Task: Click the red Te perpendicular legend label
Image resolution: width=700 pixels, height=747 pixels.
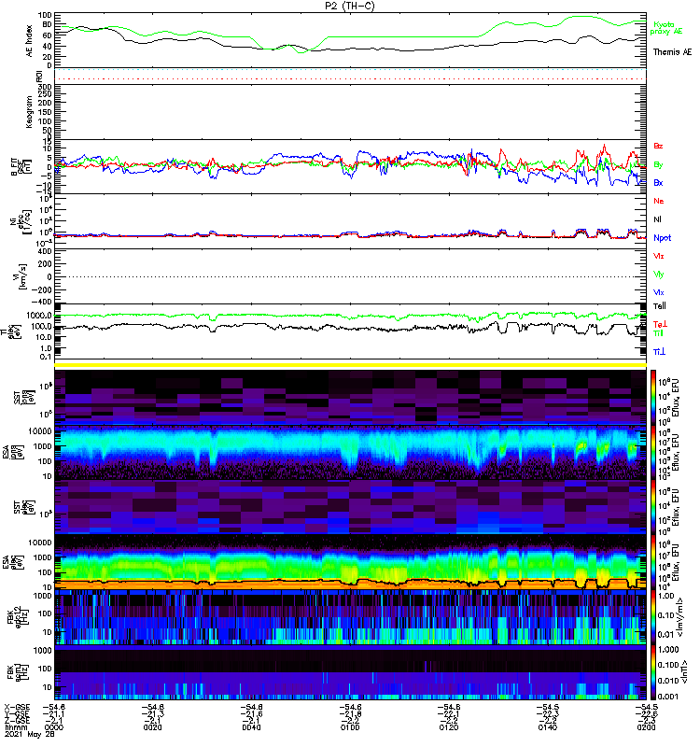Action: pyautogui.click(x=660, y=324)
